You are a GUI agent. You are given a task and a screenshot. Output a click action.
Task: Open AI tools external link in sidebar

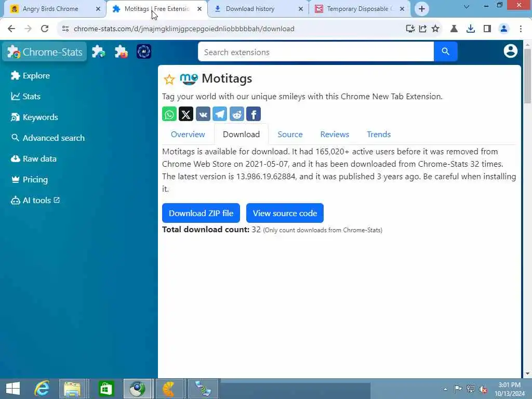35,200
